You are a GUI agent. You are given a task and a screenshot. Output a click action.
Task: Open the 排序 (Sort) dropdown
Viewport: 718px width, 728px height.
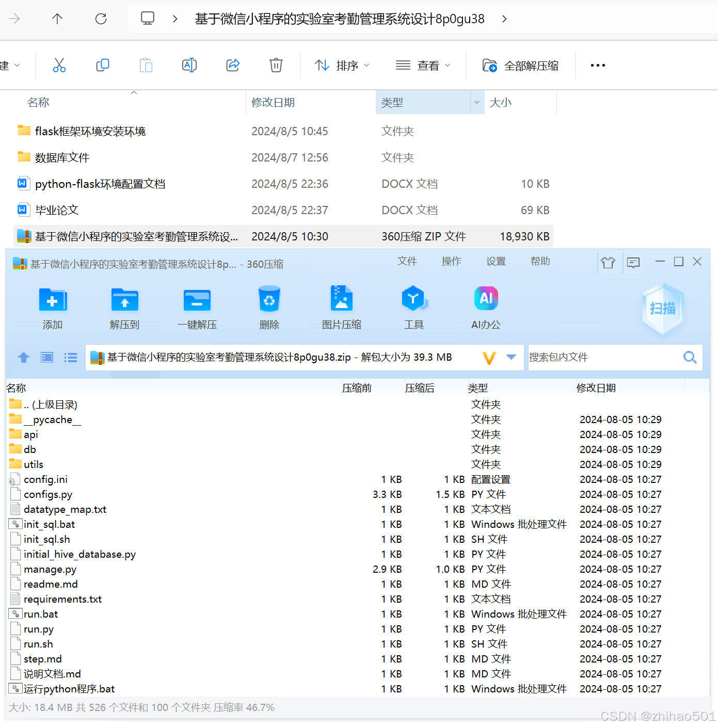click(x=342, y=65)
